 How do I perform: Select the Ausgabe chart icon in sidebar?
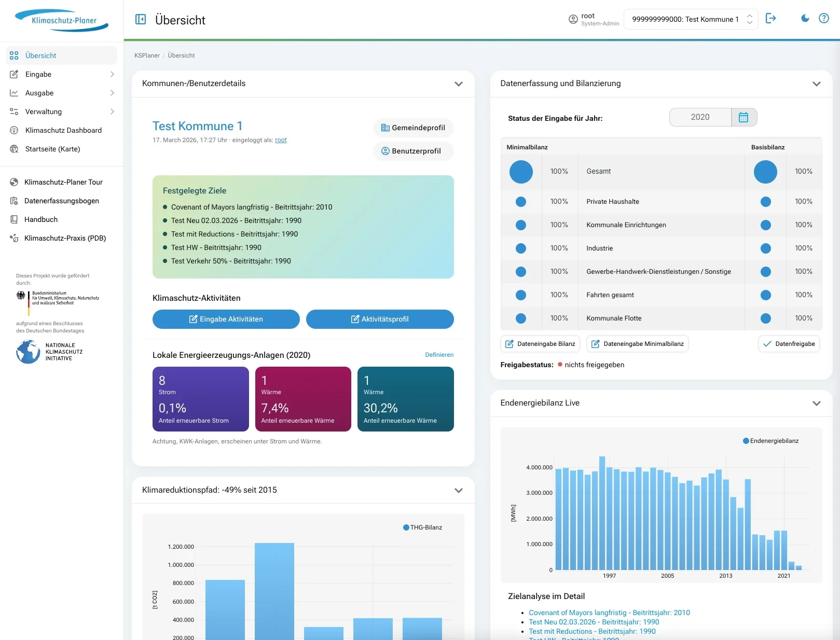tap(14, 93)
